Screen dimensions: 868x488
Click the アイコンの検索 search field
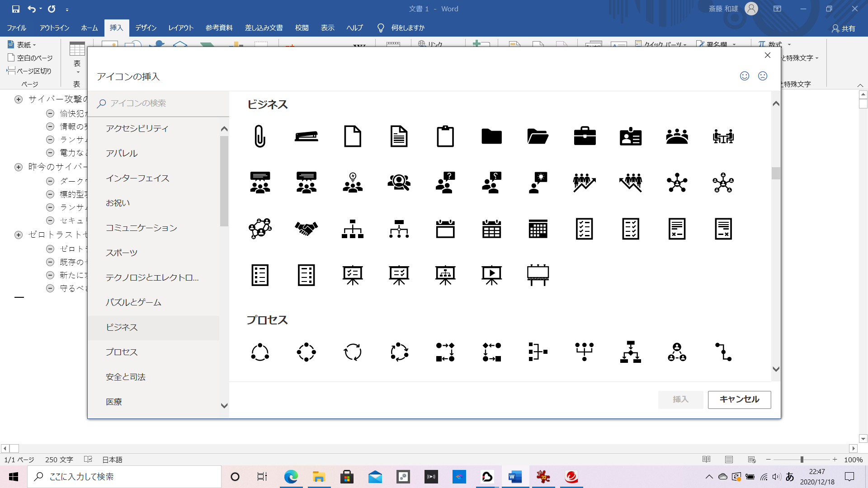tap(158, 103)
